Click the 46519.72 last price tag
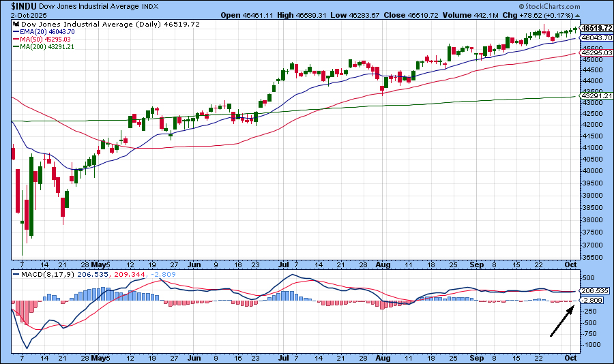The width and height of the screenshot is (614, 364). pos(596,28)
